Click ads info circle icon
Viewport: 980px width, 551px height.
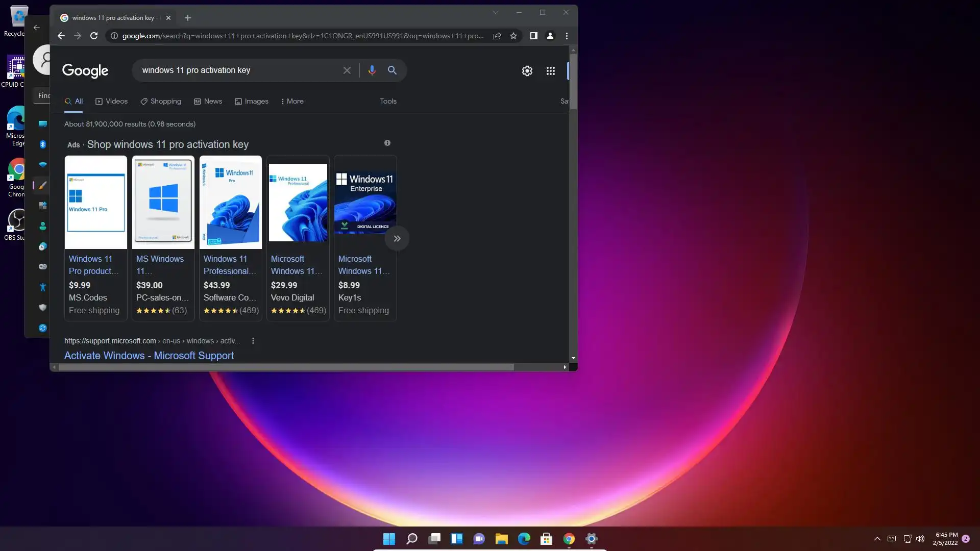click(x=387, y=143)
